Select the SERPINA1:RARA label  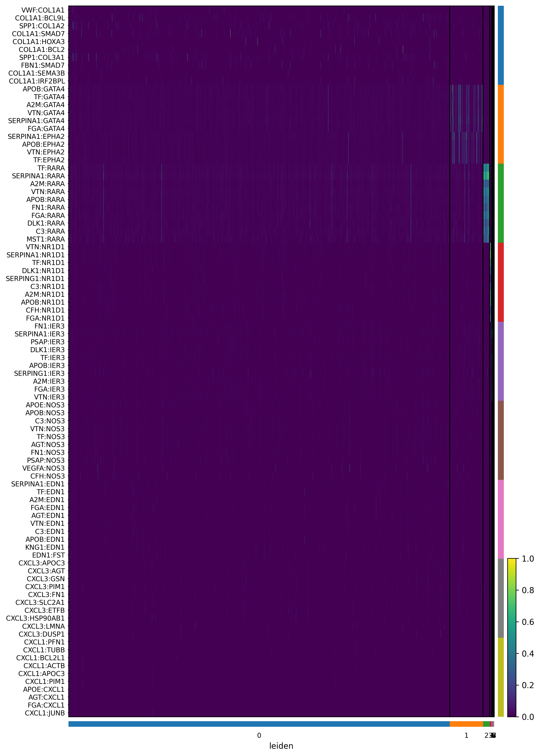pos(38,176)
